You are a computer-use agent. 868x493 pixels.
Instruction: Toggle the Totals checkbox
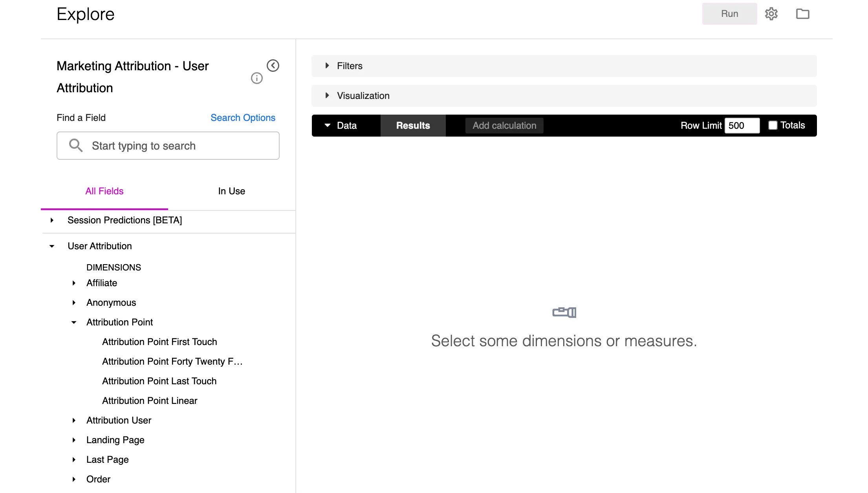773,125
